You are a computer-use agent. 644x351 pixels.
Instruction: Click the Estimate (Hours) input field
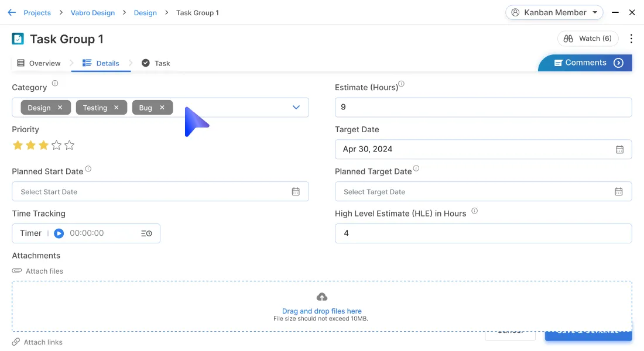coord(483,107)
